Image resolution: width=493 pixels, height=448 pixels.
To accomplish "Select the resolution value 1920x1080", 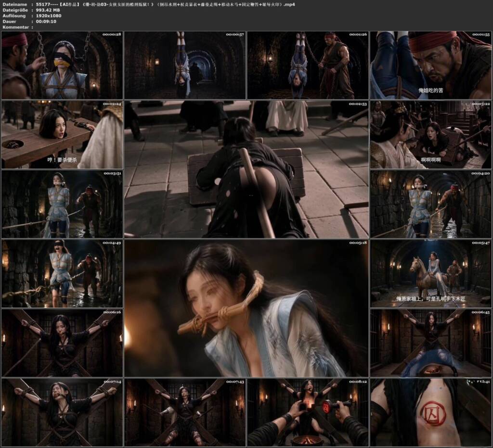I will pyautogui.click(x=49, y=16).
